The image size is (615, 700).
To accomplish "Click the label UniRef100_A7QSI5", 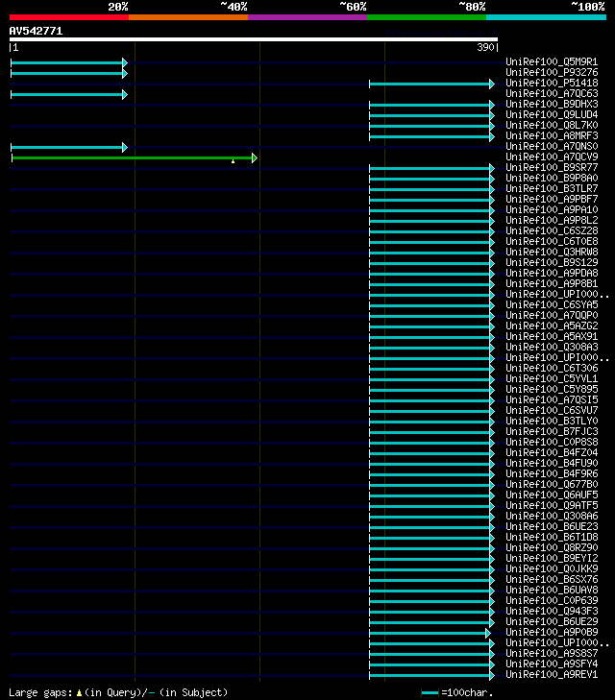I will [x=552, y=400].
